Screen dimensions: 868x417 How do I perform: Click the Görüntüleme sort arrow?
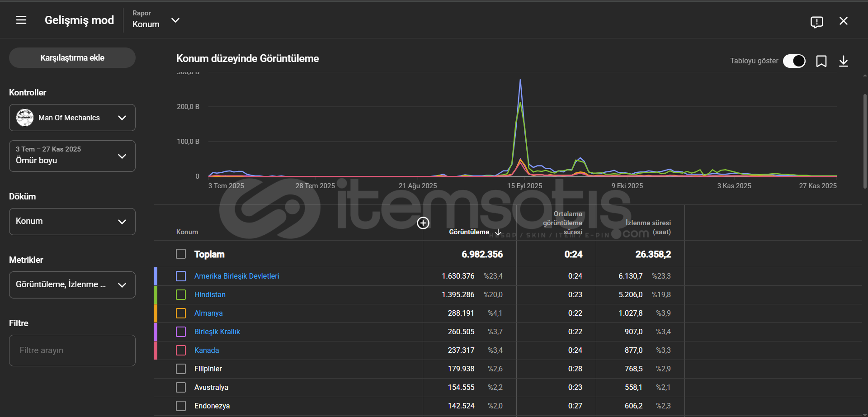click(x=498, y=232)
